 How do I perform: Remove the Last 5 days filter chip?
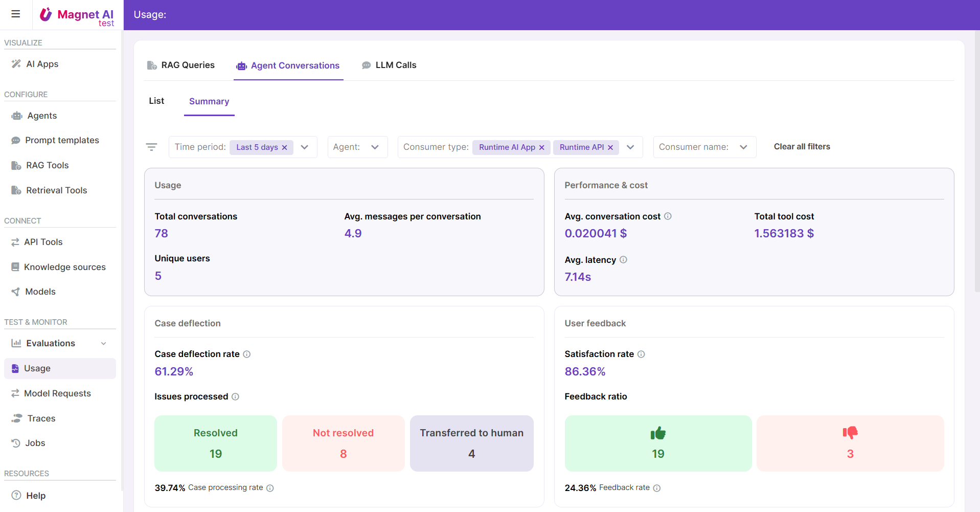[x=285, y=147]
